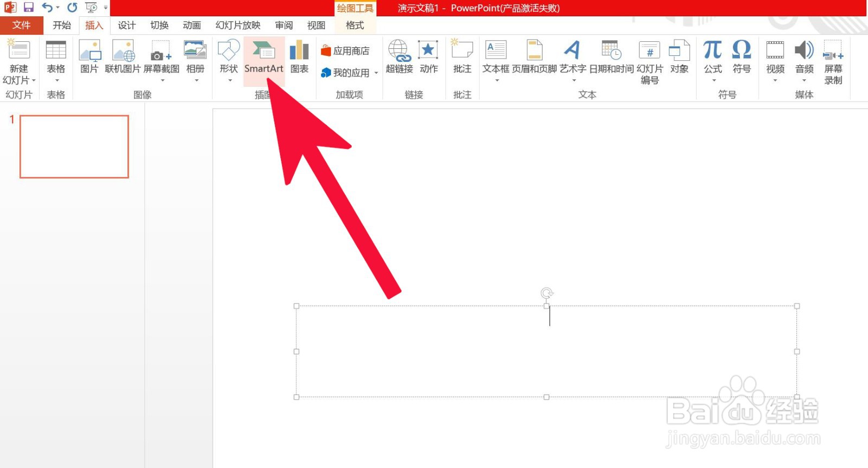Select slide 1 thumbnail
868x468 pixels.
(x=74, y=147)
